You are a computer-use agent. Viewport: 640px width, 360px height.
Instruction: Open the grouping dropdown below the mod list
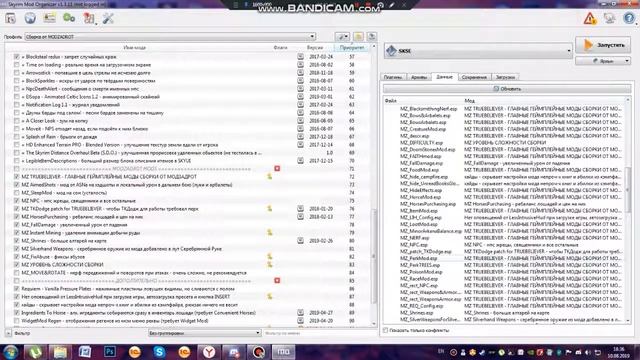204,333
